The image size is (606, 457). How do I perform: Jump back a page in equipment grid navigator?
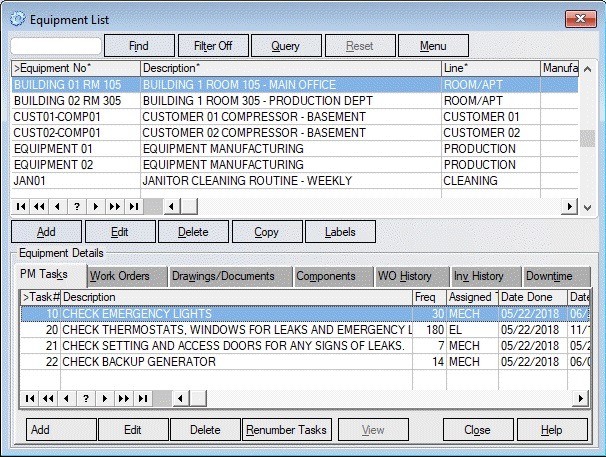tap(39, 206)
